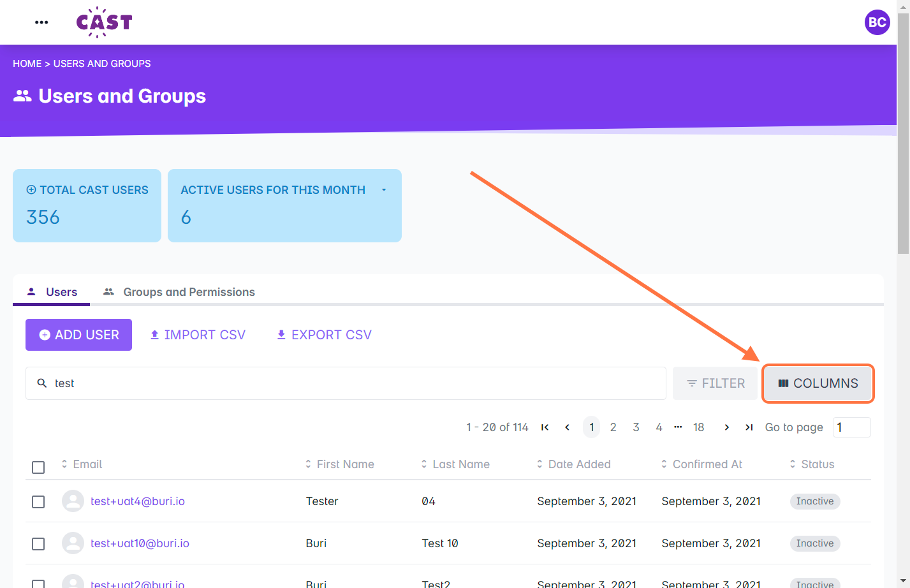Viewport: 910px width, 588px height.
Task: Go to the previous page arrow
Action: click(567, 427)
